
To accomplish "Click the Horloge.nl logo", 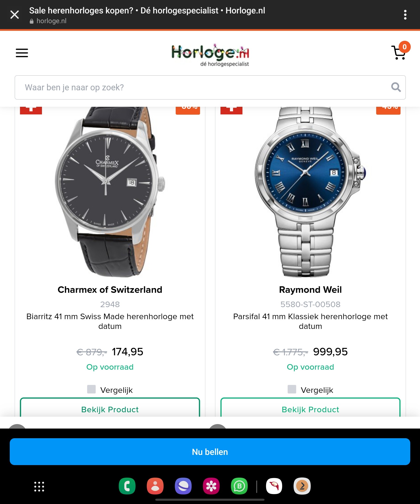I will (x=210, y=55).
